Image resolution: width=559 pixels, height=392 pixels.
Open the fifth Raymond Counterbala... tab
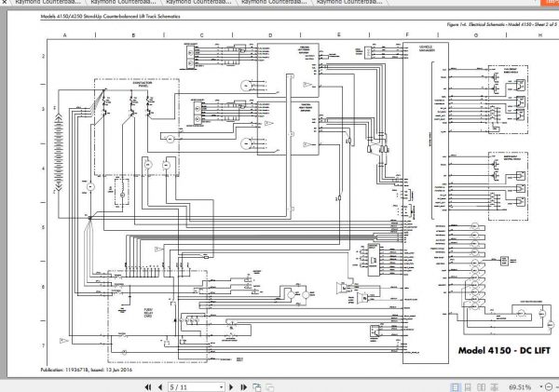point(349,3)
